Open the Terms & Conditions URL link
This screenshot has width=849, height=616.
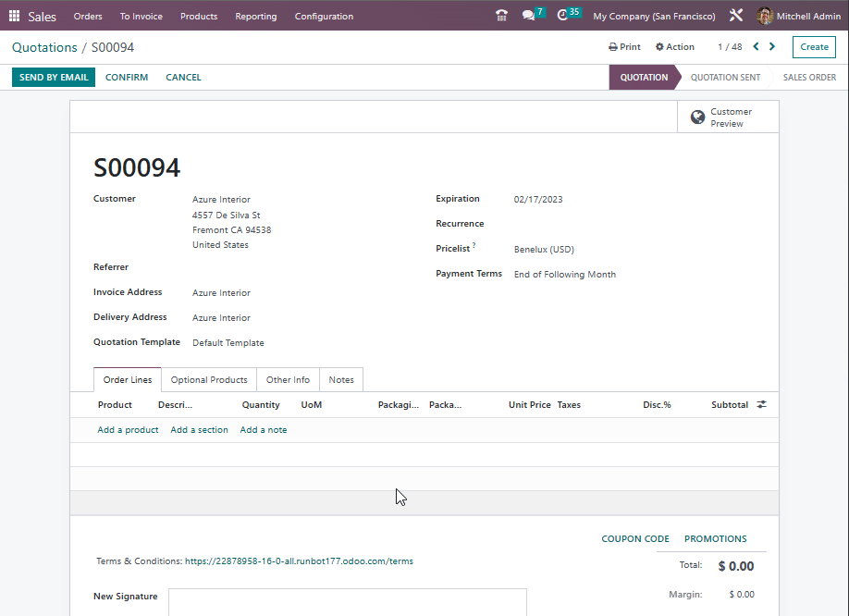click(x=299, y=561)
